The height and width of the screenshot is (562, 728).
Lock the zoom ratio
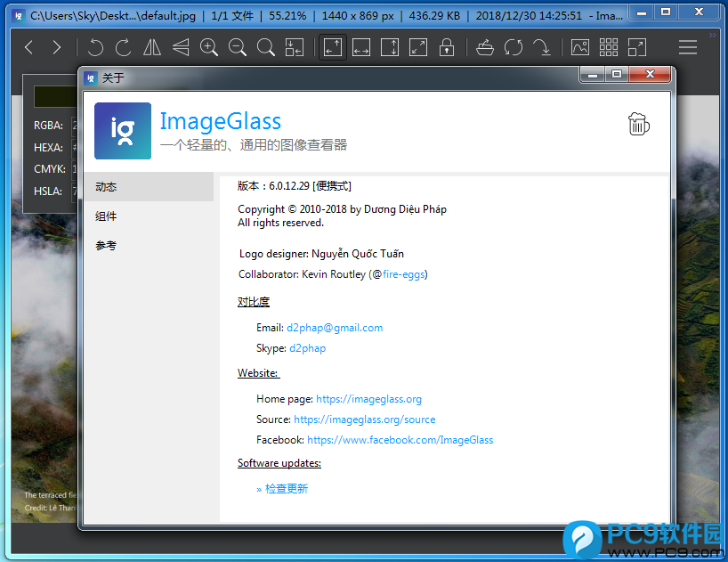tap(447, 47)
